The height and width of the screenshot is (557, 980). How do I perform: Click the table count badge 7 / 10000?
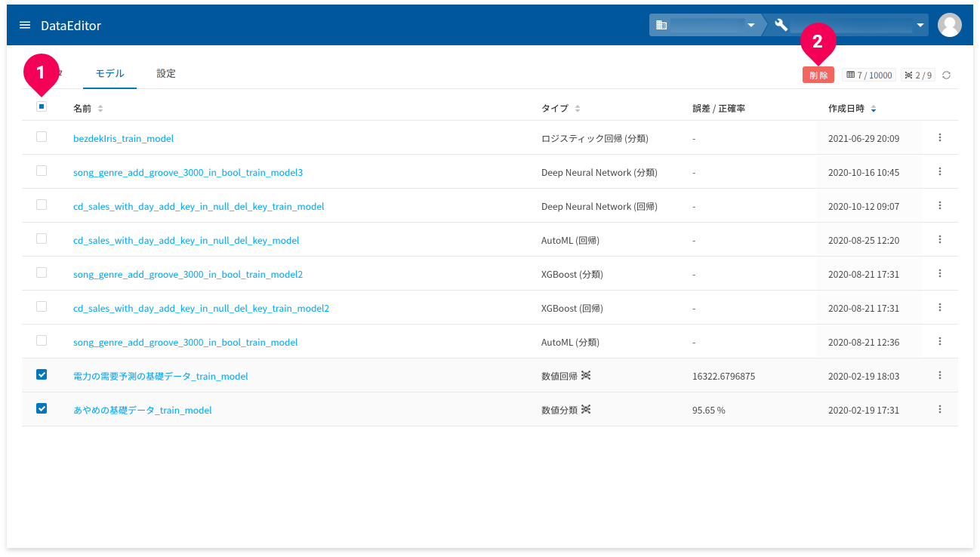tap(869, 75)
